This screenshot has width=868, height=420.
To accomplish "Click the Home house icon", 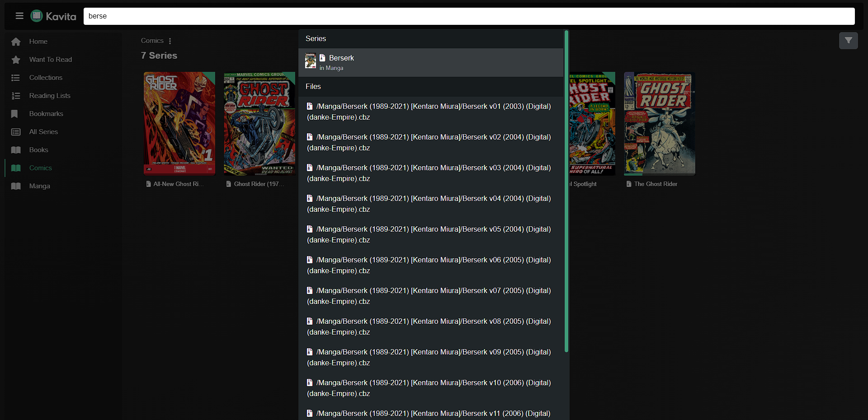I will pos(16,42).
